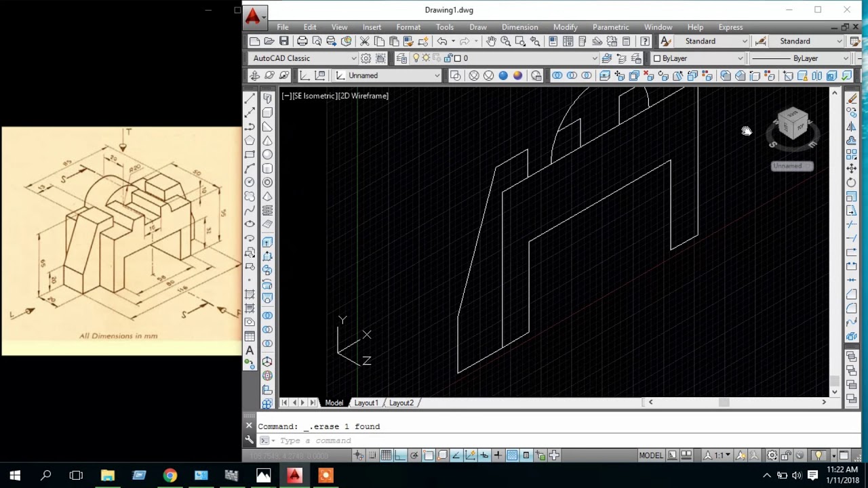Screen dimensions: 868x488
Task: Click the 2D Wireframe visual style label
Action: (x=363, y=96)
